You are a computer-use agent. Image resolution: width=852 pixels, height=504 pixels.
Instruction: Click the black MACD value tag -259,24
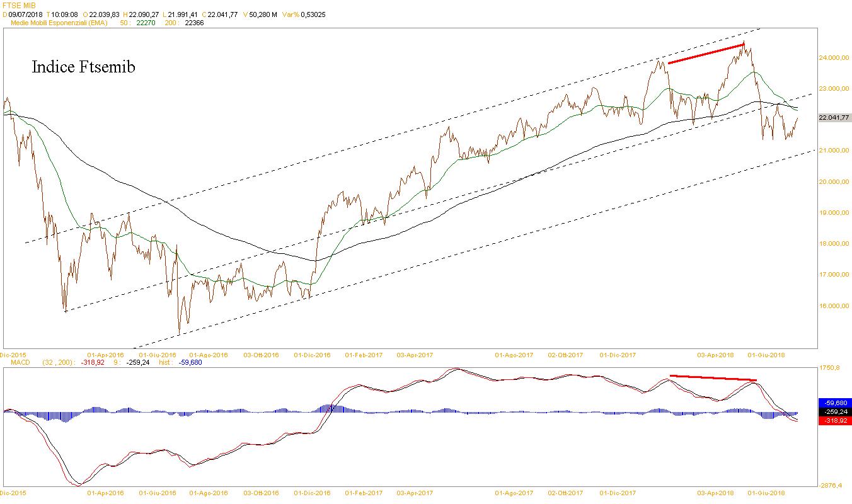coord(834,411)
